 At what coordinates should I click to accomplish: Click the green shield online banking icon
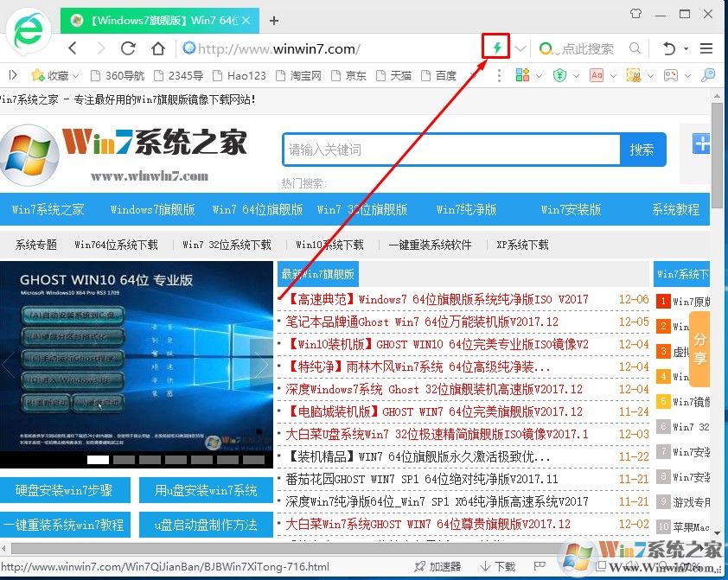click(x=559, y=75)
